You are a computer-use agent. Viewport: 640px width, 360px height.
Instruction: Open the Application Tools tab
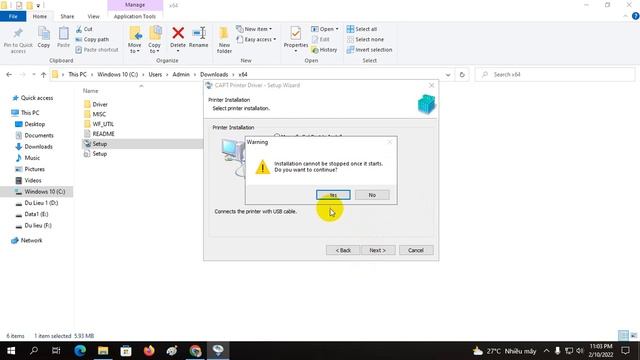coord(135,16)
